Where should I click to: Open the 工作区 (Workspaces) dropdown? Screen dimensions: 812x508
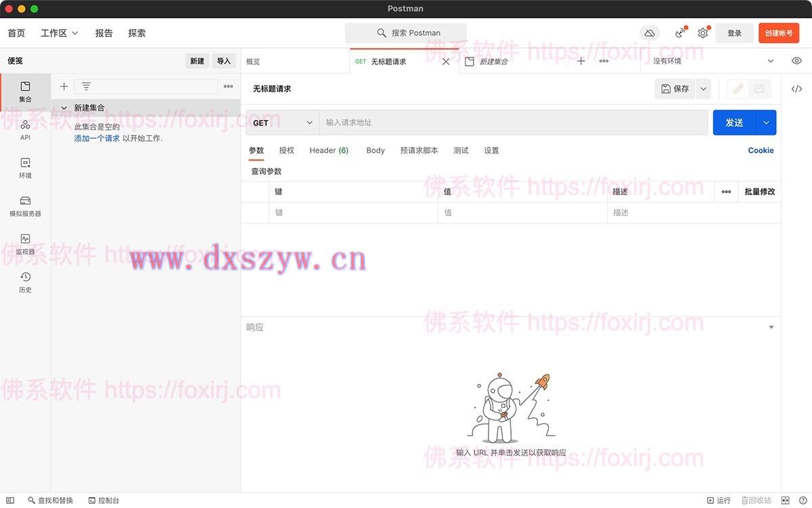[x=60, y=33]
